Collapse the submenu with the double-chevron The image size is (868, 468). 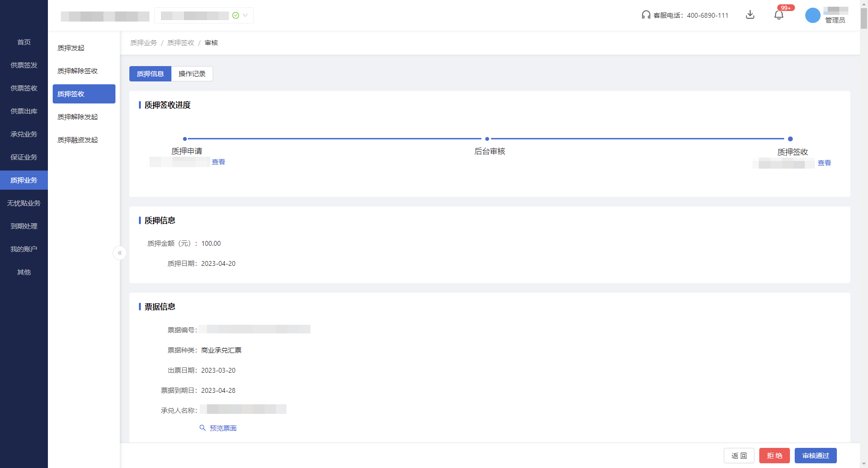pyautogui.click(x=120, y=253)
